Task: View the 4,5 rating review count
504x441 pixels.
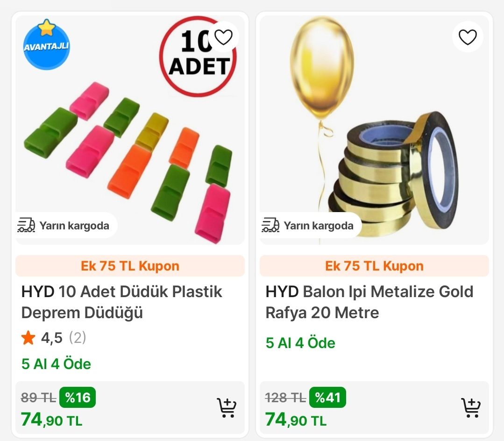Action: coord(78,338)
